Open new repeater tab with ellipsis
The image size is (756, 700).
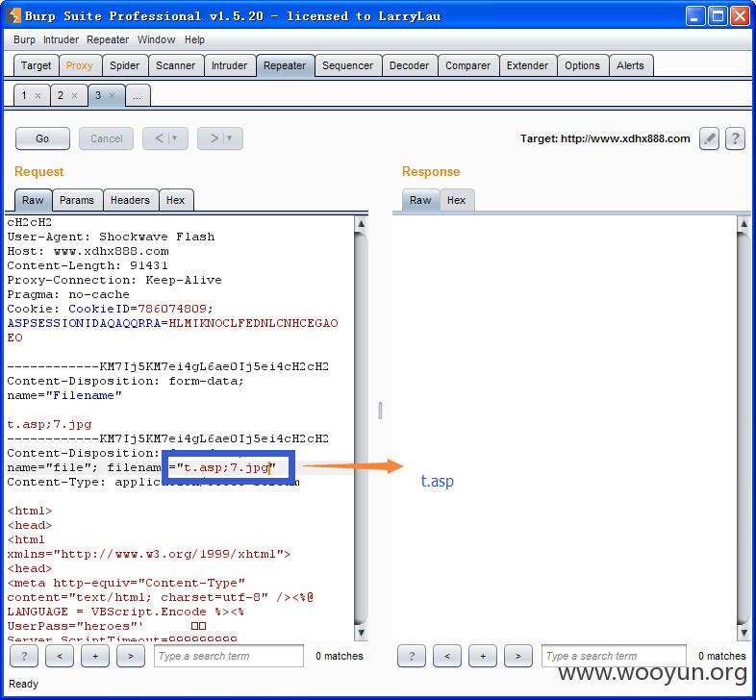tap(138, 95)
